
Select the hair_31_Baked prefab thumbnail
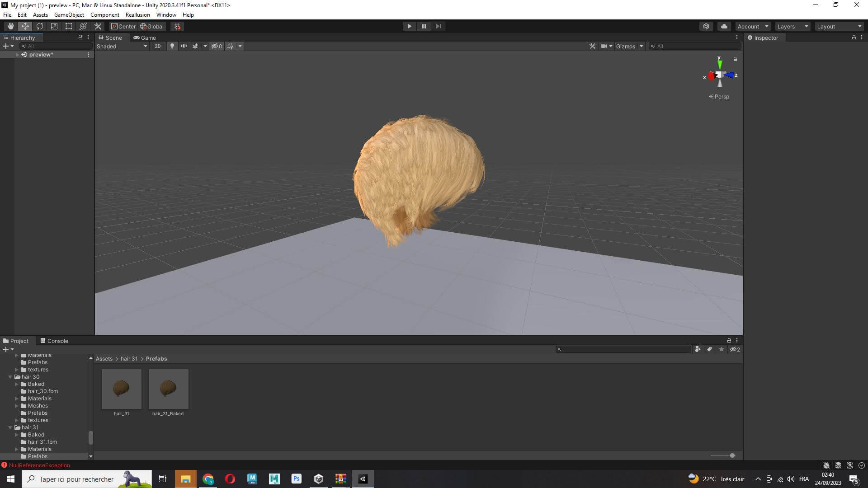click(168, 389)
